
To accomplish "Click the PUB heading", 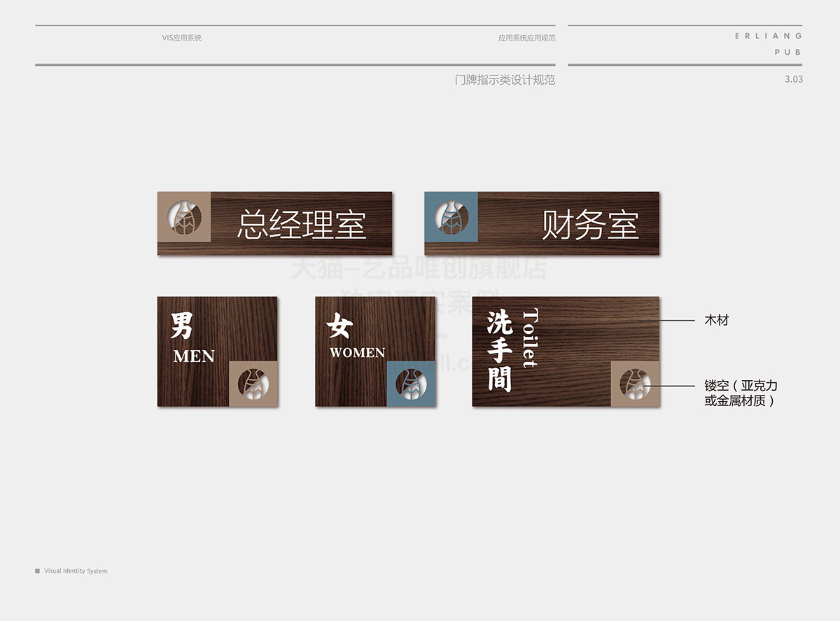I will tap(788, 53).
